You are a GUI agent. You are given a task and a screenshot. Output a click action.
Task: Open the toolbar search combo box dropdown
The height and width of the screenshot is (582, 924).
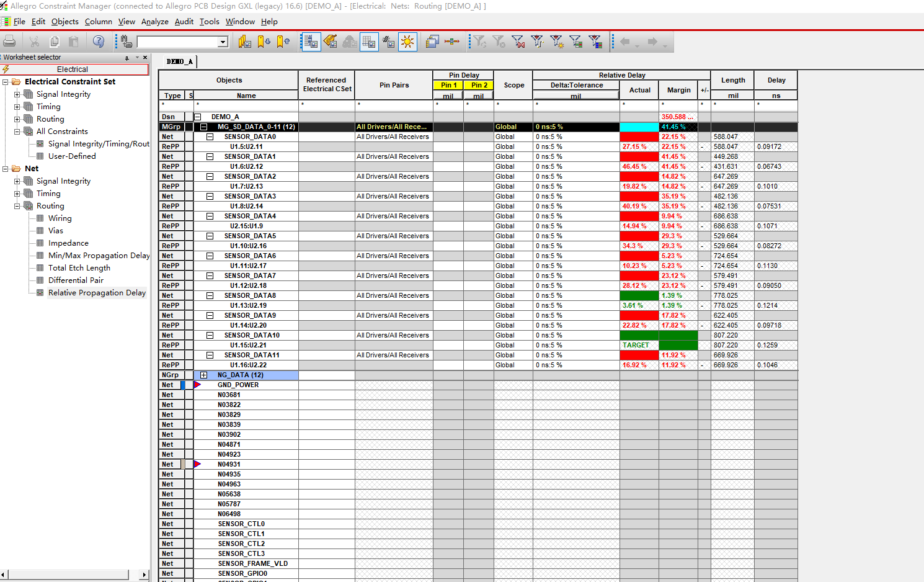coord(223,42)
